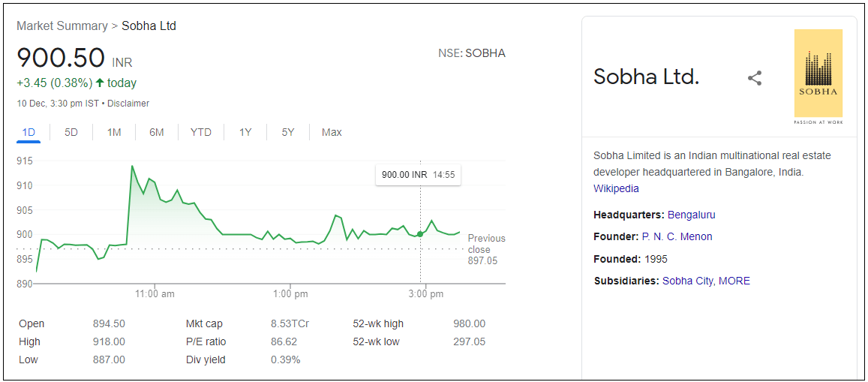Select the 6M chart range tab

pos(157,132)
